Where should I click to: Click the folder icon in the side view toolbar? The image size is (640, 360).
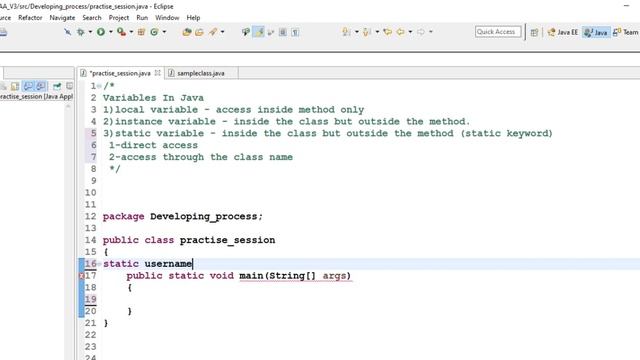tap(15, 86)
